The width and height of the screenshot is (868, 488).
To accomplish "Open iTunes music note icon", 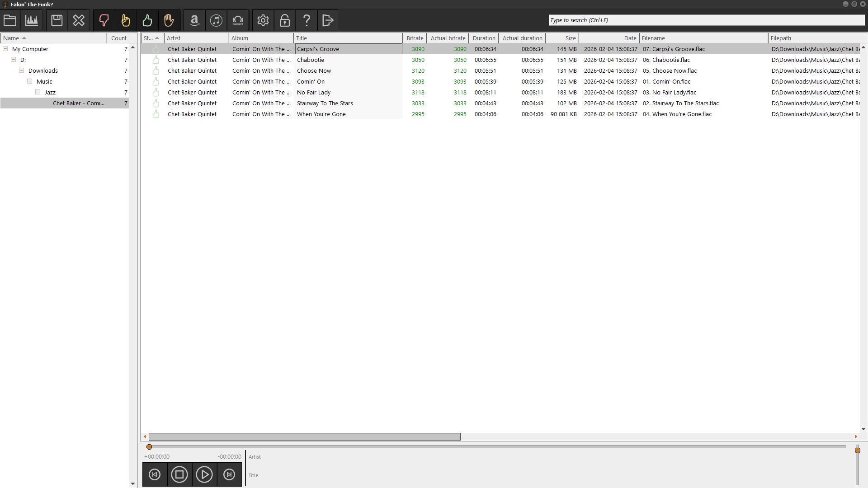I will click(216, 20).
